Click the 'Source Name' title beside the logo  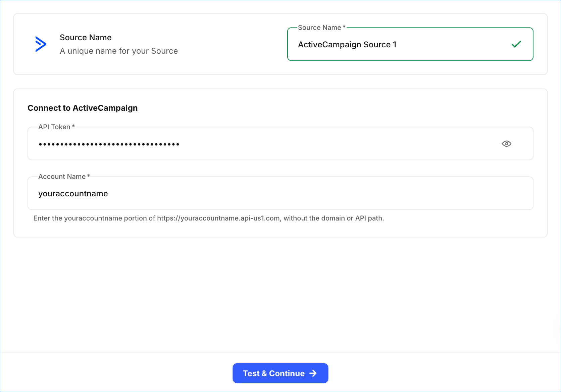coord(86,38)
